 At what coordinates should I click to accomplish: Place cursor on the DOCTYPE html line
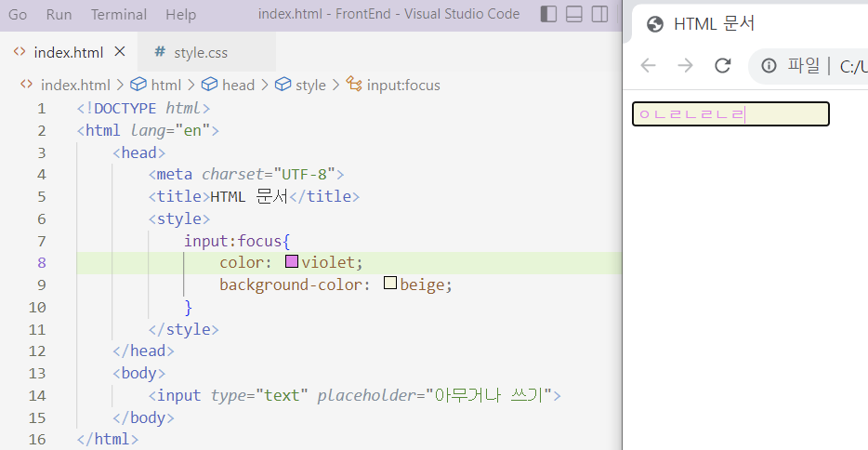(143, 108)
